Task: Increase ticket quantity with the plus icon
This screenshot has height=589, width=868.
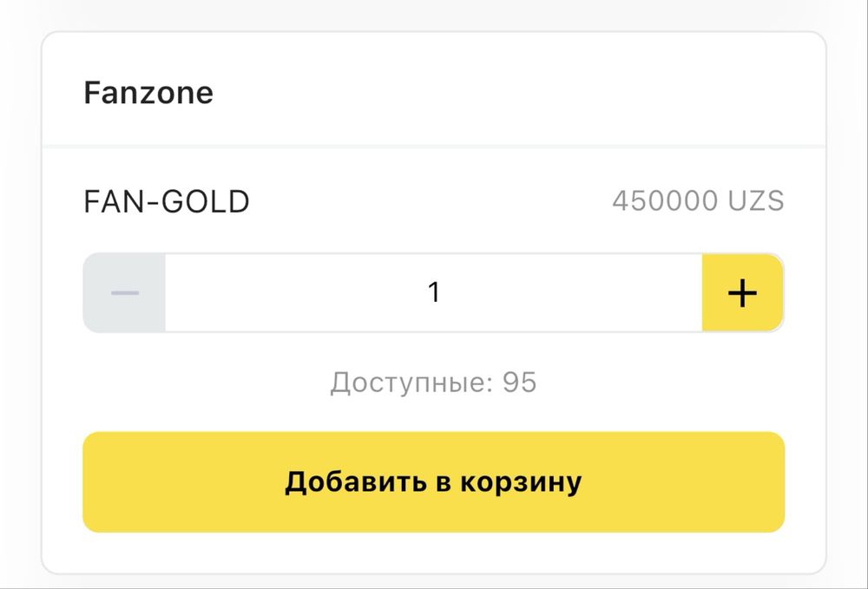Action: [742, 292]
